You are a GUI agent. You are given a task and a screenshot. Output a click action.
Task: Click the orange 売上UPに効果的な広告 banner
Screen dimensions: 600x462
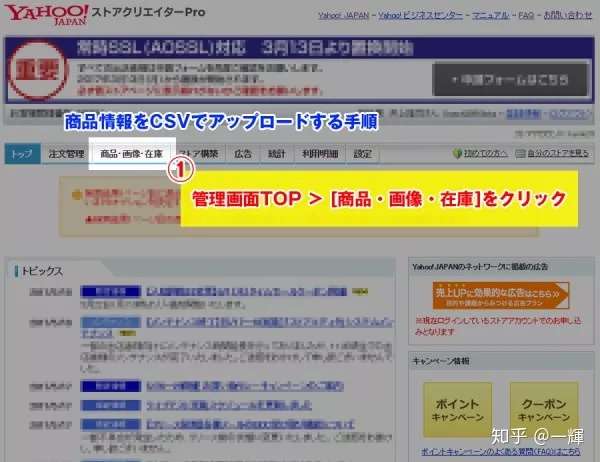[x=501, y=295]
